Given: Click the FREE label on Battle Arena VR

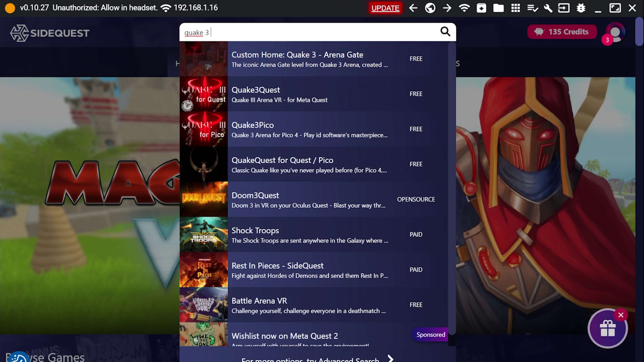Looking at the screenshot, I should coord(416,305).
